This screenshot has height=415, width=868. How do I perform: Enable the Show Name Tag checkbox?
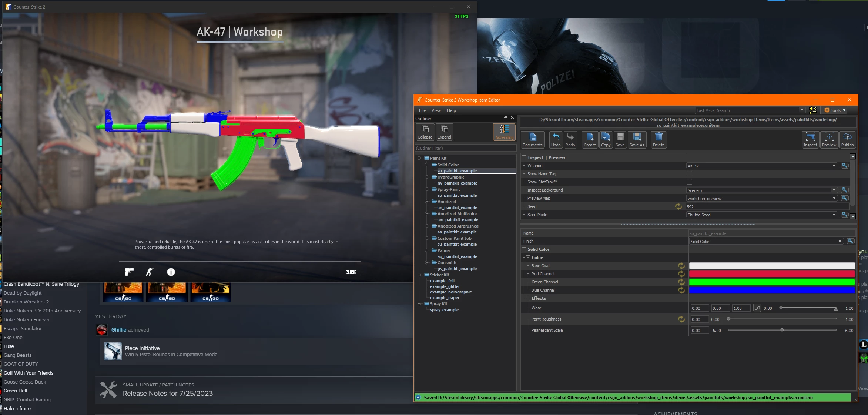click(x=689, y=174)
